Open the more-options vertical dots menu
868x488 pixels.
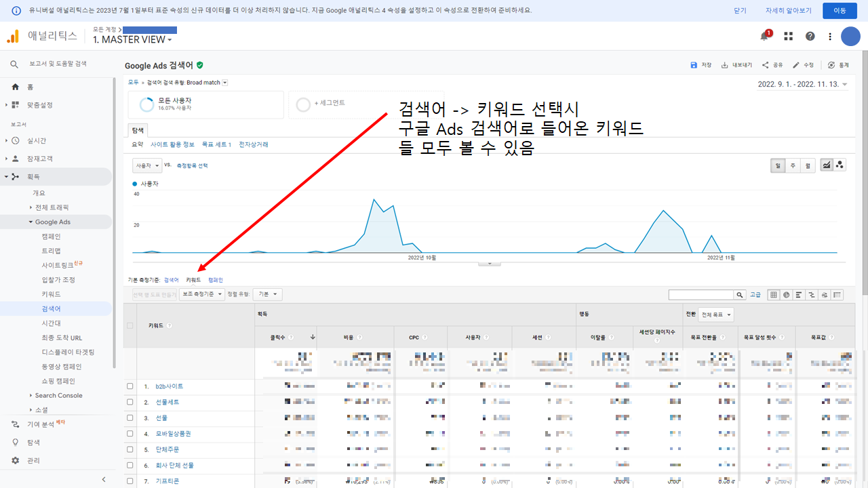(x=829, y=36)
